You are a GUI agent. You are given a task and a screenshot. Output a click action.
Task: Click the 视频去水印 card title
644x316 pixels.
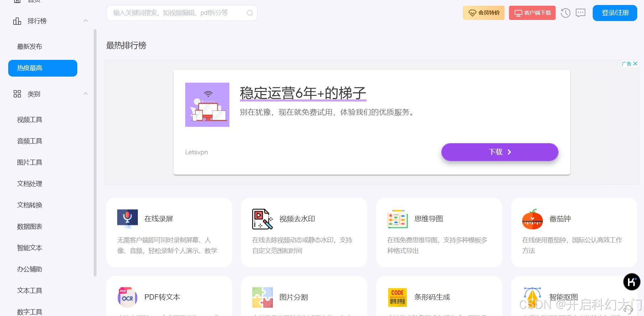(x=297, y=219)
